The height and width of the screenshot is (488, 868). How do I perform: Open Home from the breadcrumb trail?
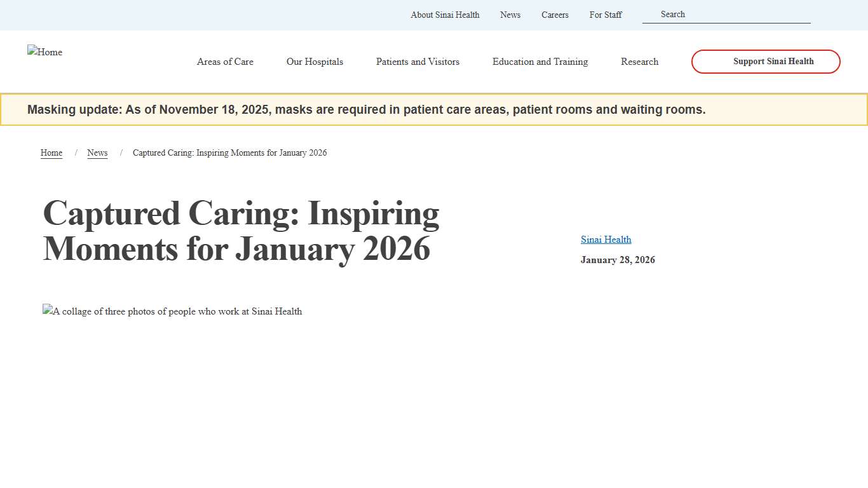pos(51,152)
